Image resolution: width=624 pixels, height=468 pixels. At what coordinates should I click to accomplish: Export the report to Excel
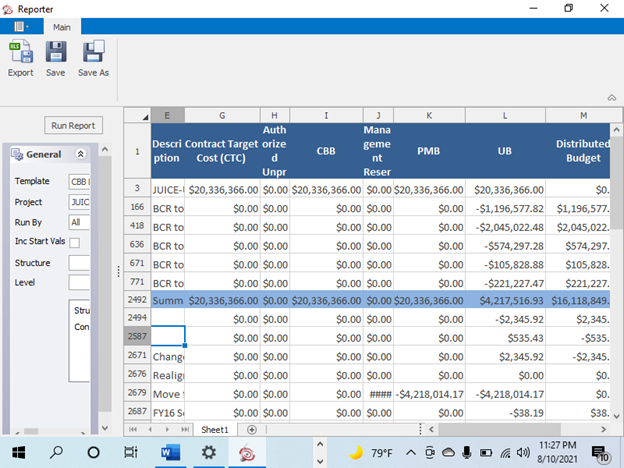tap(21, 58)
